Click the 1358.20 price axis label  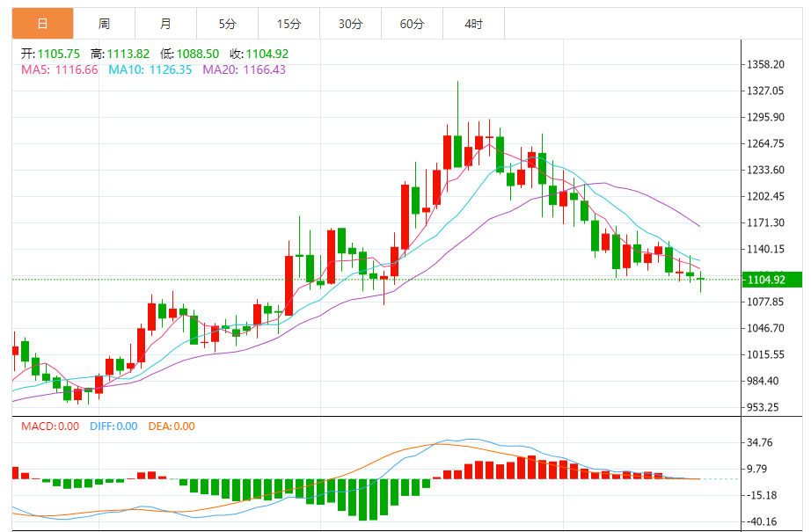pyautogui.click(x=765, y=64)
